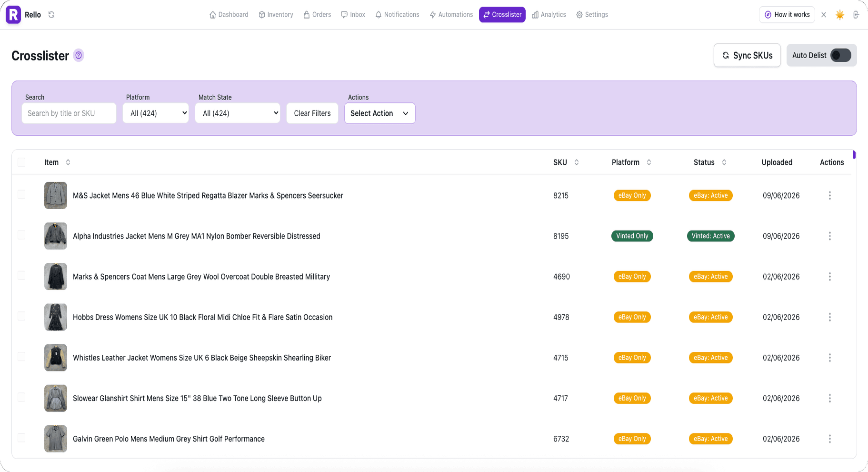Select the Crosslister tab
This screenshot has width=868, height=472.
(502, 15)
